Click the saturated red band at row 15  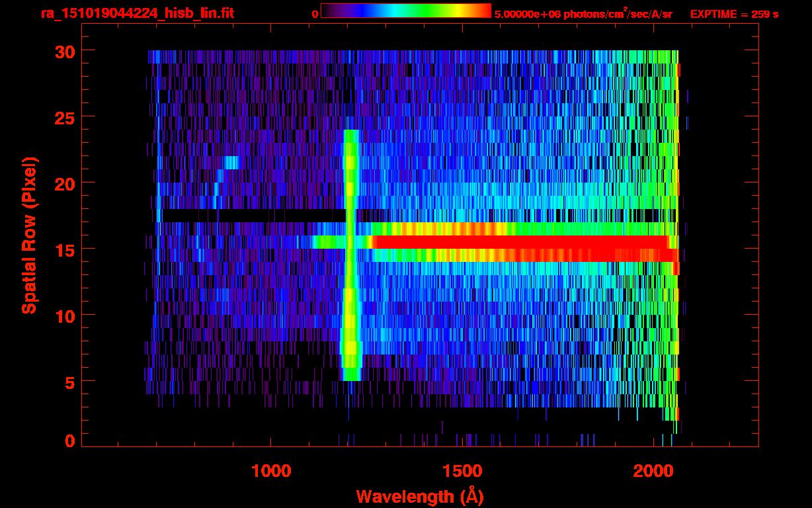pyautogui.click(x=522, y=242)
